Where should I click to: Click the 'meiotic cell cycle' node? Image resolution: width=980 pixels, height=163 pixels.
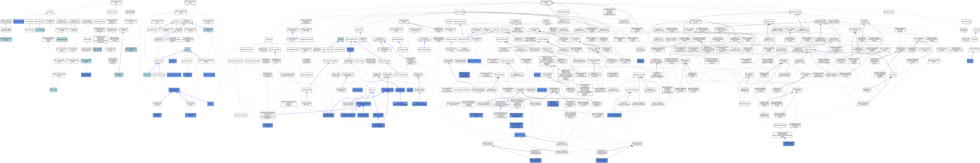(x=350, y=50)
